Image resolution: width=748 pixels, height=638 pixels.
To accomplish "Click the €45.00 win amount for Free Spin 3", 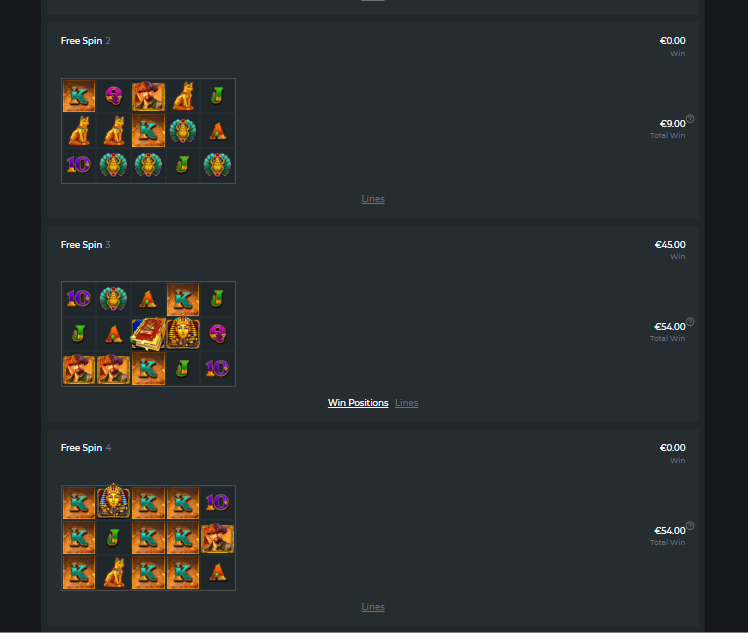I will click(670, 244).
